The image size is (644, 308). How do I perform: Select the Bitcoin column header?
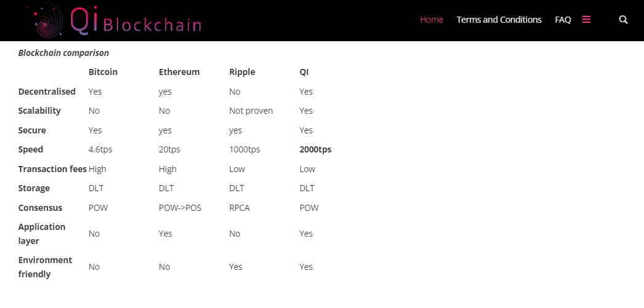(103, 72)
